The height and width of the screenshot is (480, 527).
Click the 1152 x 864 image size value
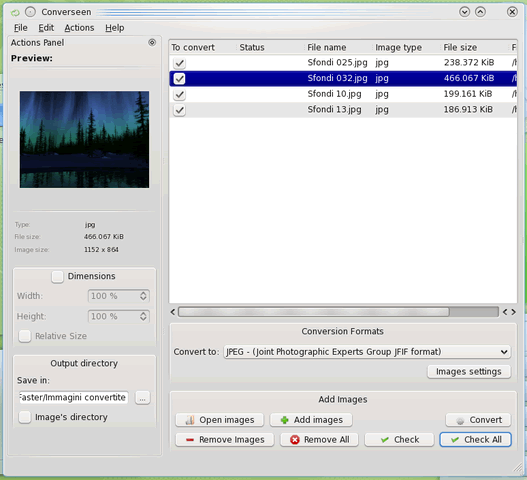(x=101, y=250)
